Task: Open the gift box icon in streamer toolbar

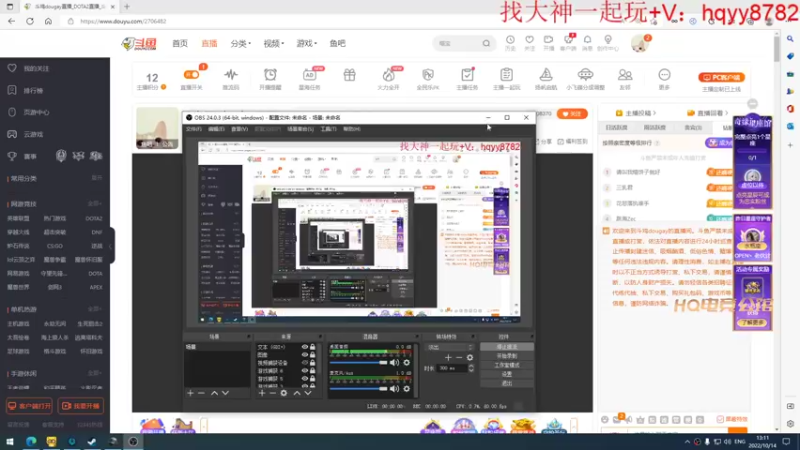Action: pyautogui.click(x=349, y=74)
